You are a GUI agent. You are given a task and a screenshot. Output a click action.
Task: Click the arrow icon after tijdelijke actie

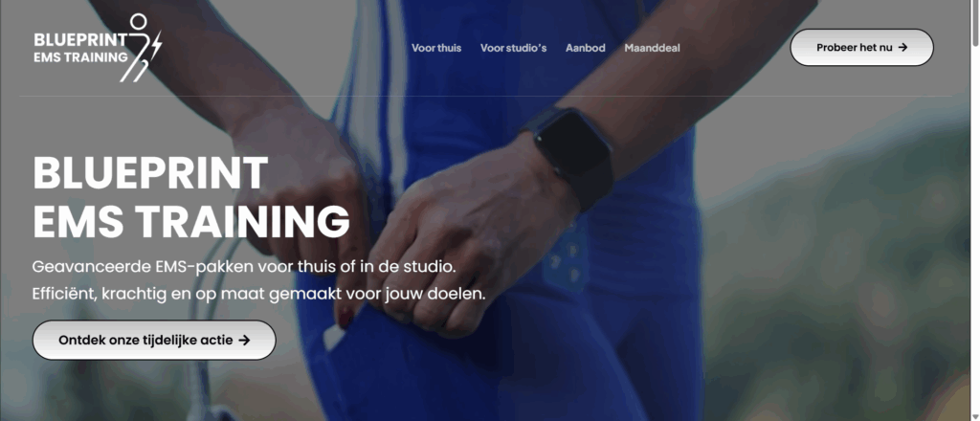click(x=244, y=341)
